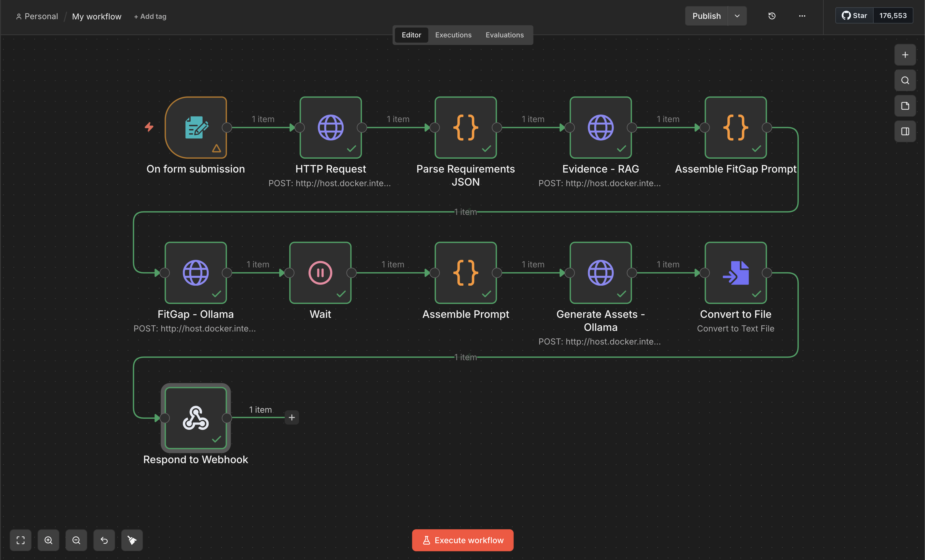925x560 pixels.
Task: Click the zoom to fit icon
Action: [x=21, y=540]
